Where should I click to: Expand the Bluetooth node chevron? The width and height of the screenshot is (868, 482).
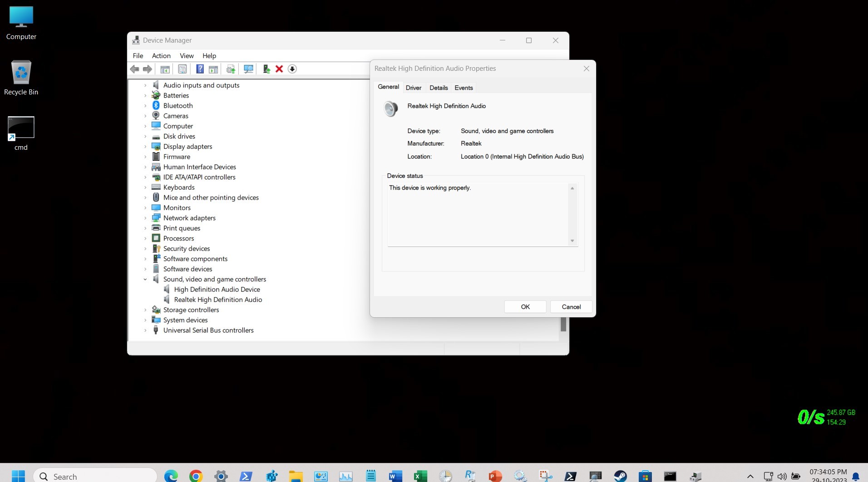click(x=145, y=106)
